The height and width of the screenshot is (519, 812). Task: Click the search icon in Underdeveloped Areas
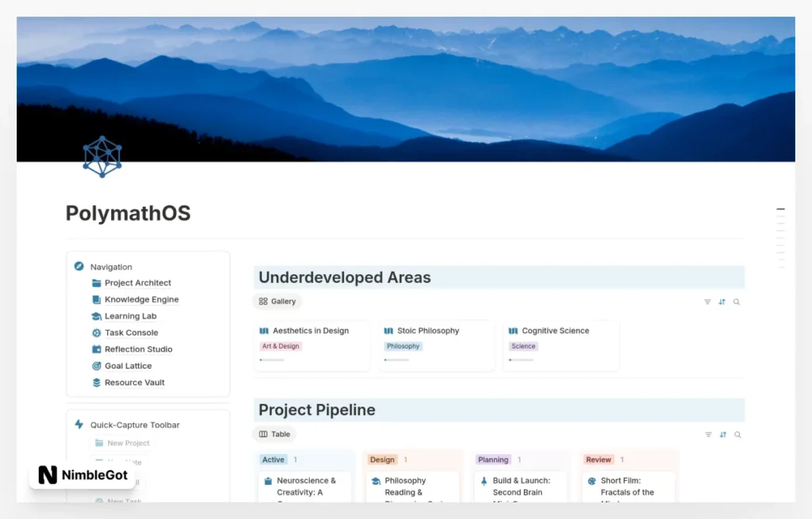coord(737,302)
